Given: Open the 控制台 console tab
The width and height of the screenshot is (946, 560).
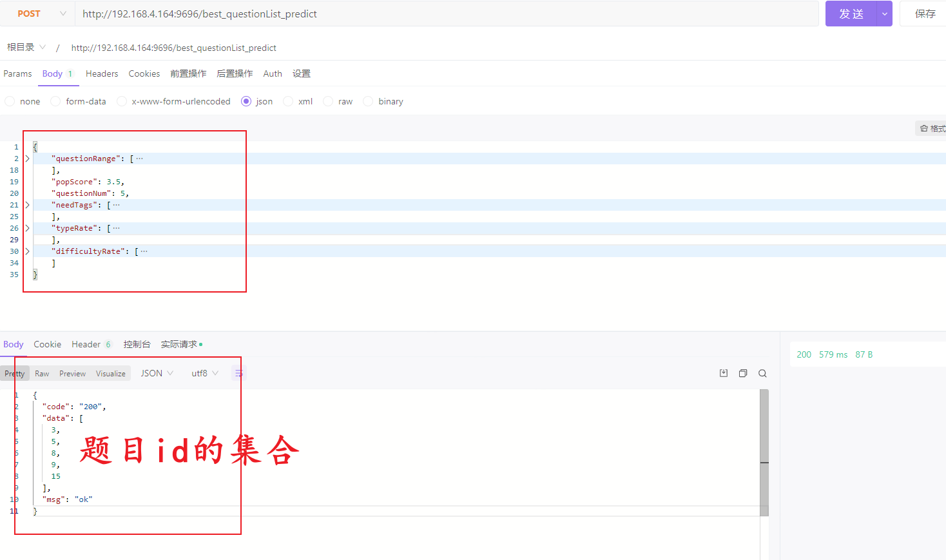Looking at the screenshot, I should click(x=137, y=344).
